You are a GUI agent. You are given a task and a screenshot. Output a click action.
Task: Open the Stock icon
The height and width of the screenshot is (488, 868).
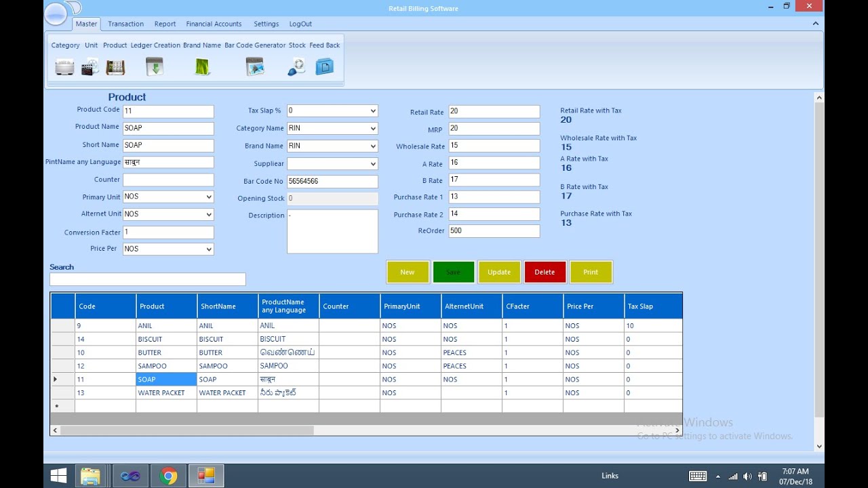pyautogui.click(x=296, y=67)
